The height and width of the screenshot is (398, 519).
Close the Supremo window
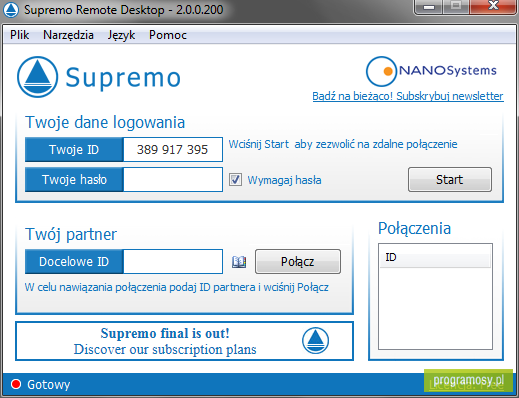point(493,7)
